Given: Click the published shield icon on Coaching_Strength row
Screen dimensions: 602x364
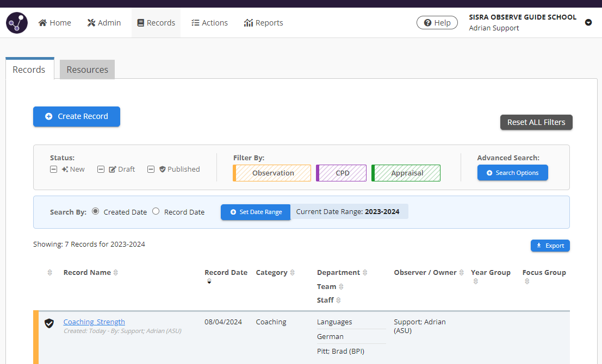Looking at the screenshot, I should pyautogui.click(x=49, y=323).
